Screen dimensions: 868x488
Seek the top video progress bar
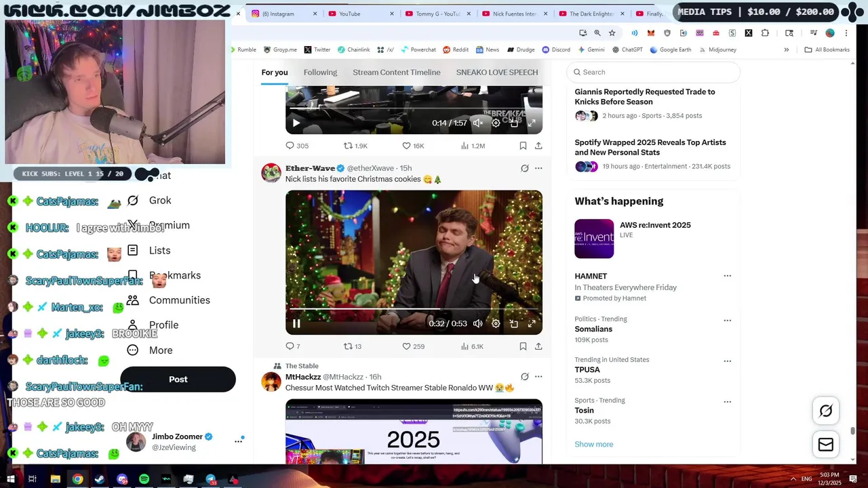414,108
